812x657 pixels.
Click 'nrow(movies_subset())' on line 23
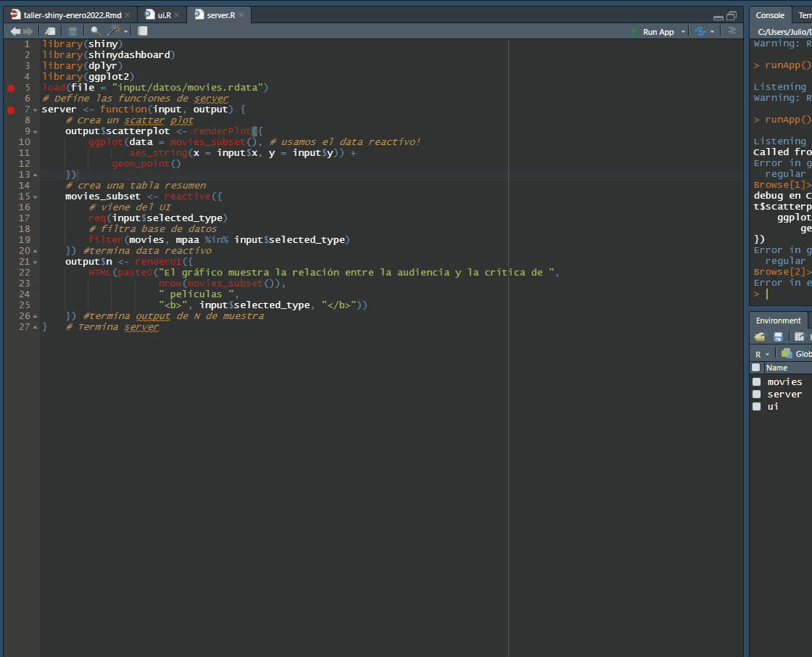pos(220,284)
